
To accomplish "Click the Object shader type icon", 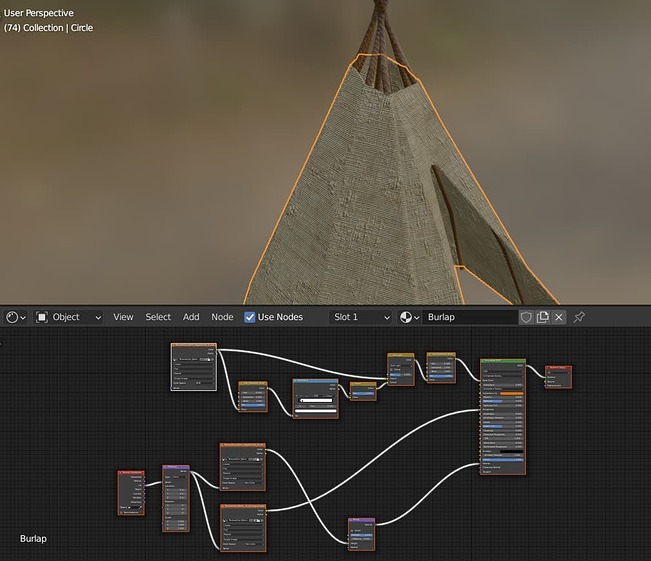I will [x=42, y=317].
